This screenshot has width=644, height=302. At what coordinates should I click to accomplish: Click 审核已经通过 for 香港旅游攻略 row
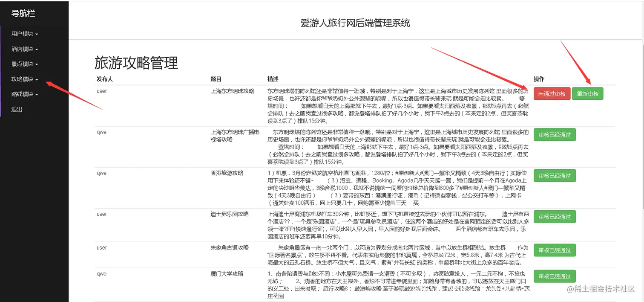[x=555, y=176]
